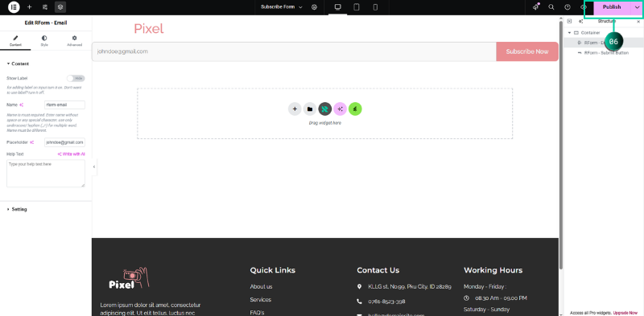Click the email field on the canvas
This screenshot has height=316, width=644.
pyautogui.click(x=294, y=51)
